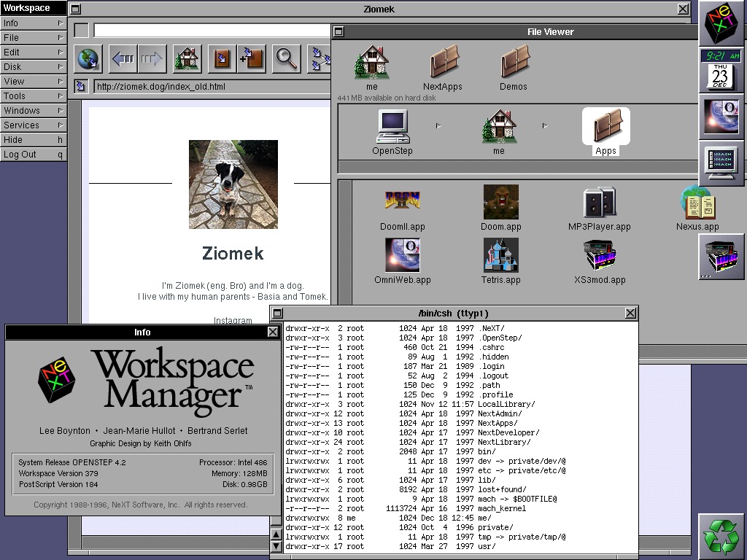Click the NextDeveloper/ entry in terminal listing
The image size is (747, 560).
[x=508, y=432]
